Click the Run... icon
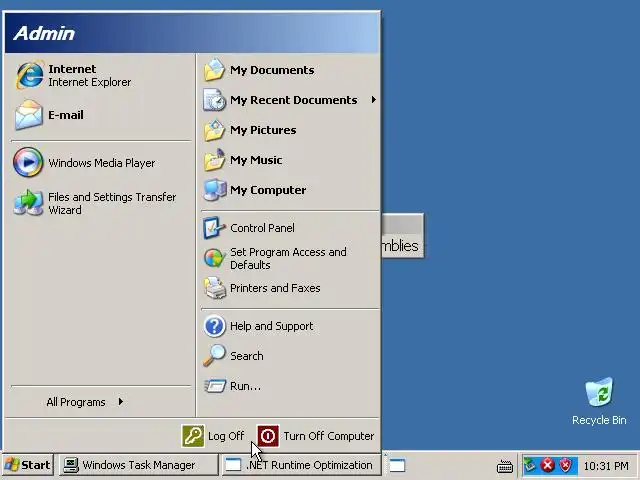640x480 pixels. [x=214, y=386]
